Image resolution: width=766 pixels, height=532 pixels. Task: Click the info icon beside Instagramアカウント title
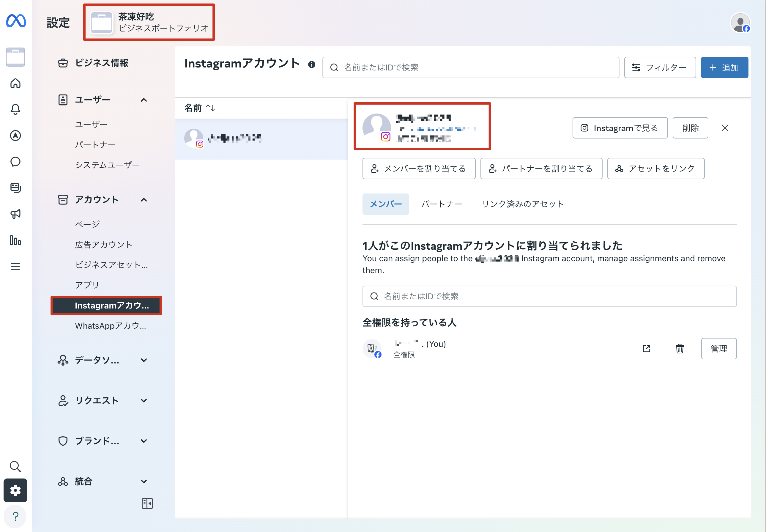coord(311,65)
